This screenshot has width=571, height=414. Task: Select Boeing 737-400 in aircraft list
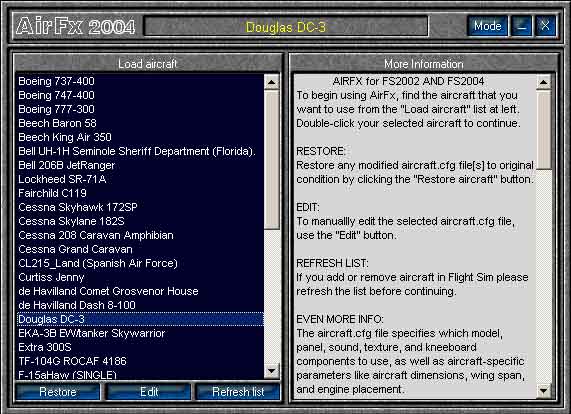(x=140, y=81)
